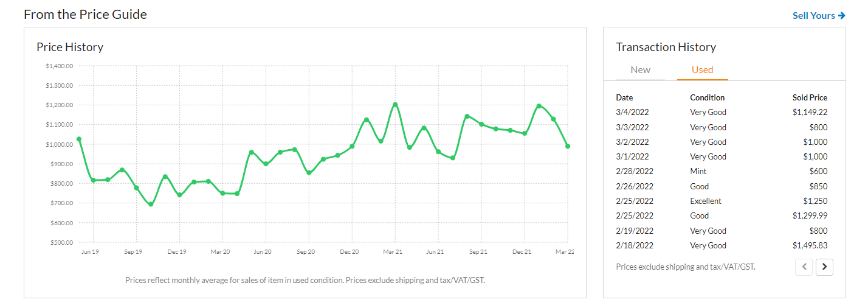Click the $1,299.99 sold price
This screenshot has height=308, width=868.
[810, 215]
